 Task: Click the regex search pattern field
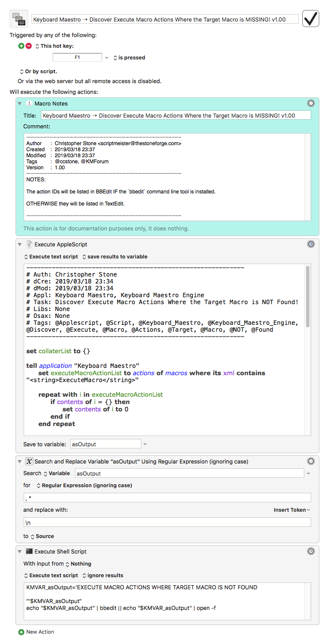[167, 498]
